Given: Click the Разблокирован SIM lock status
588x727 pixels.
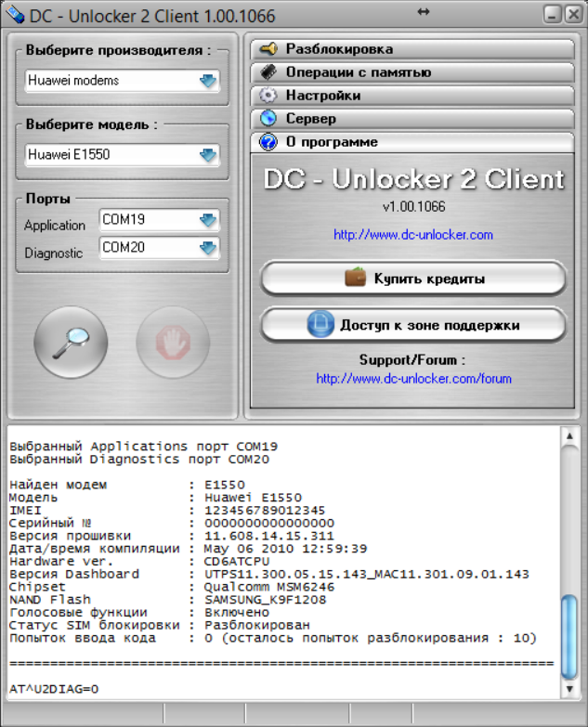Looking at the screenshot, I should (x=257, y=626).
